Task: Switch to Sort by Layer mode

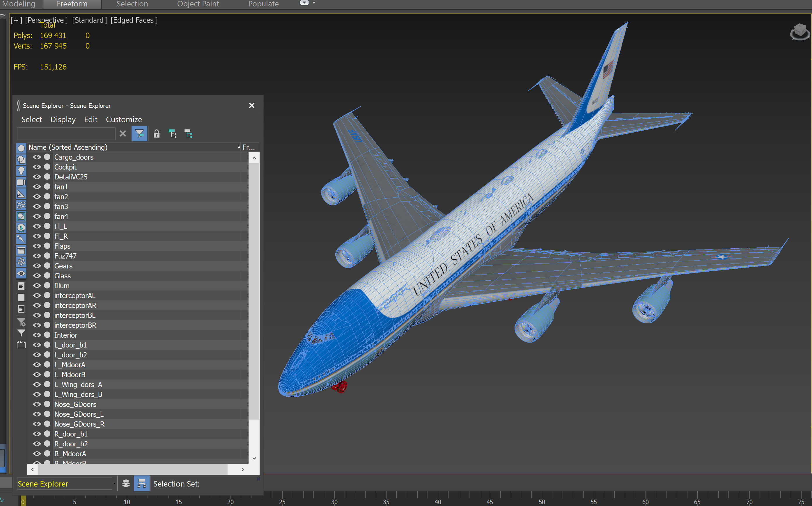Action: pos(126,484)
